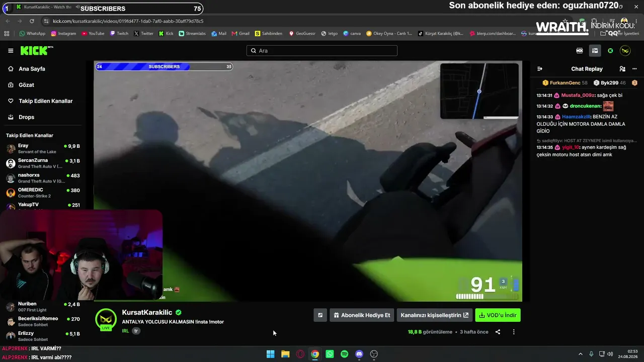Click the tr language tag
Image resolution: width=644 pixels, height=362 pixels.
pyautogui.click(x=136, y=331)
